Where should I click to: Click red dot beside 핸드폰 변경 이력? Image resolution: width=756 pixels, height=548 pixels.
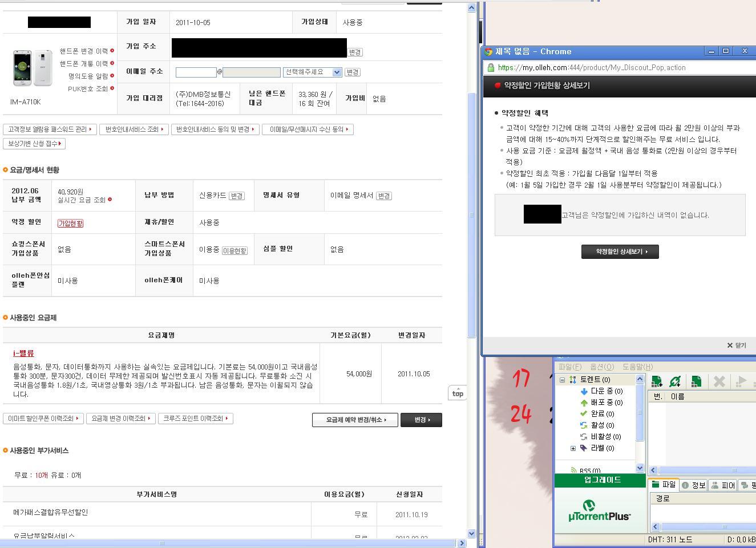[x=112, y=51]
